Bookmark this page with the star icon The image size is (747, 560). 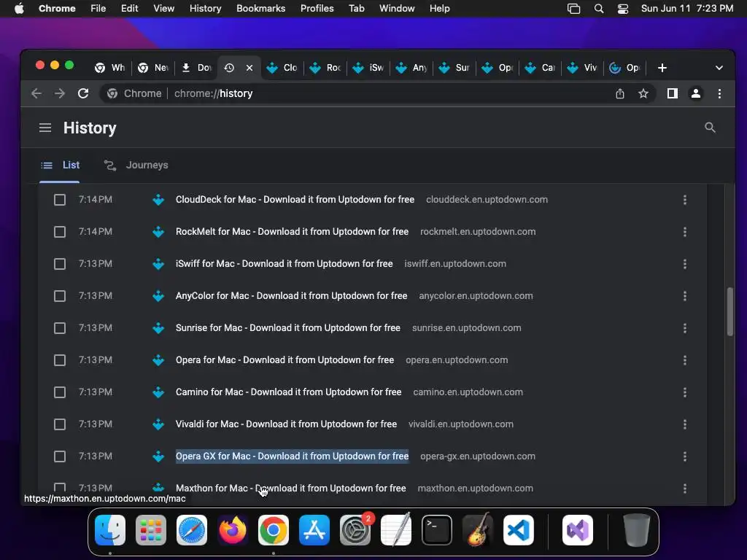(643, 93)
